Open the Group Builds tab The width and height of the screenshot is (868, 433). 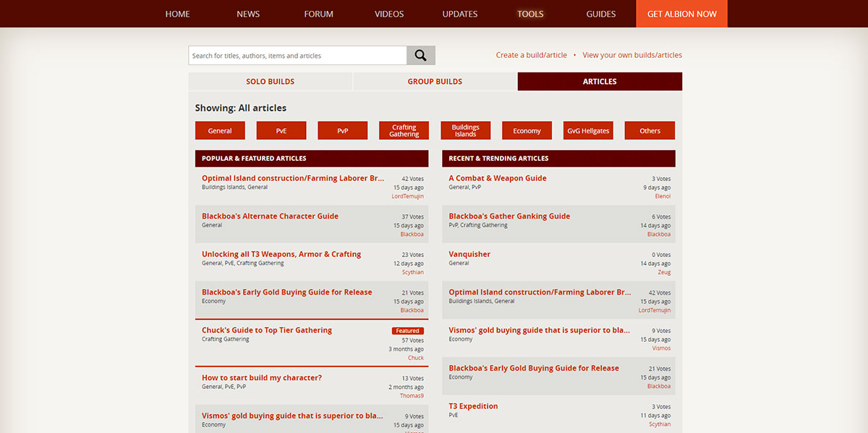(x=435, y=82)
